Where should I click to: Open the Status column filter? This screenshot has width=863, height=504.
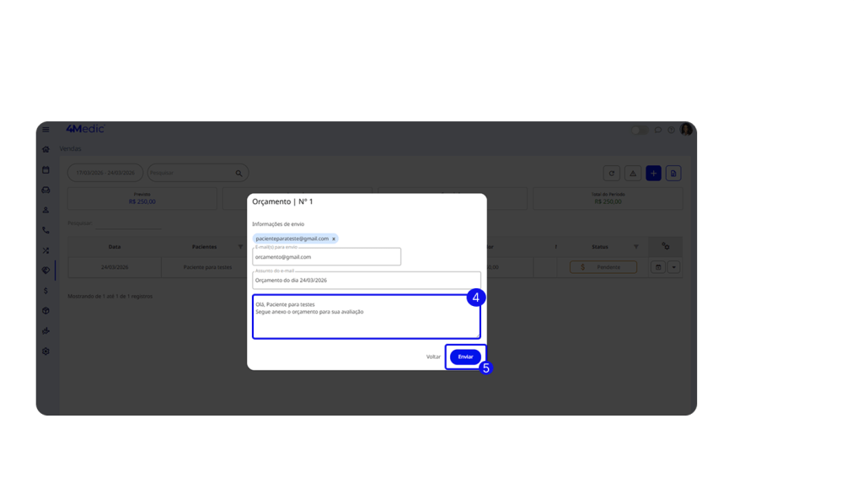tap(636, 247)
